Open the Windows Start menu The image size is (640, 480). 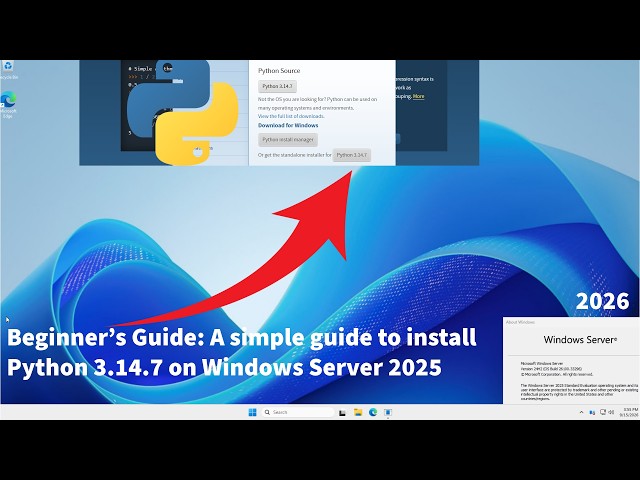pyautogui.click(x=252, y=412)
